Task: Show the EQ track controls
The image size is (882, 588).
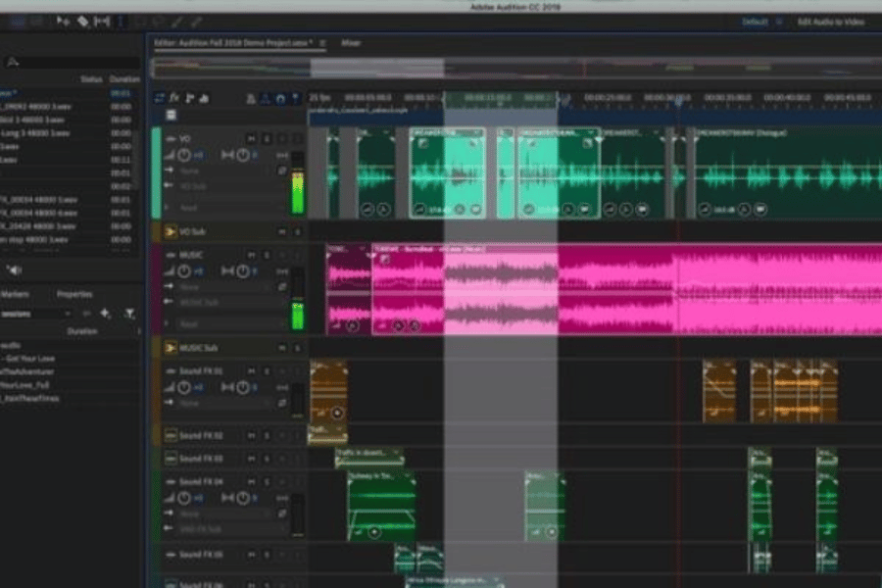Action: point(205,98)
